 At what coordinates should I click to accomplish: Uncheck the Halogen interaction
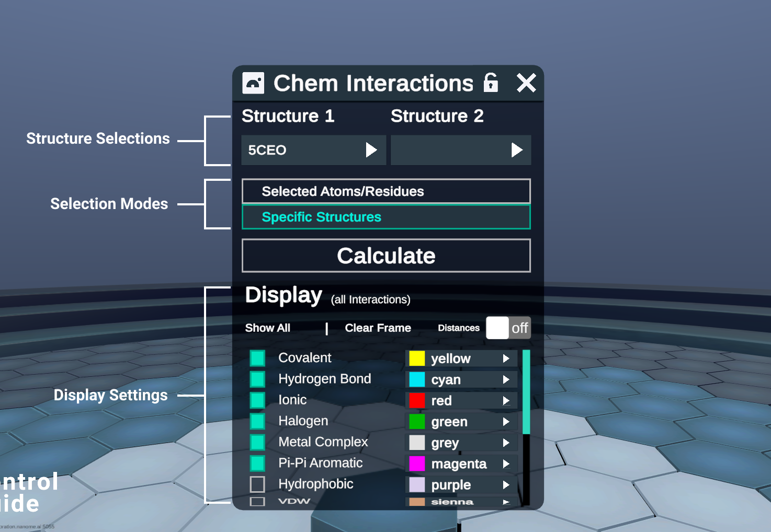[x=257, y=421]
